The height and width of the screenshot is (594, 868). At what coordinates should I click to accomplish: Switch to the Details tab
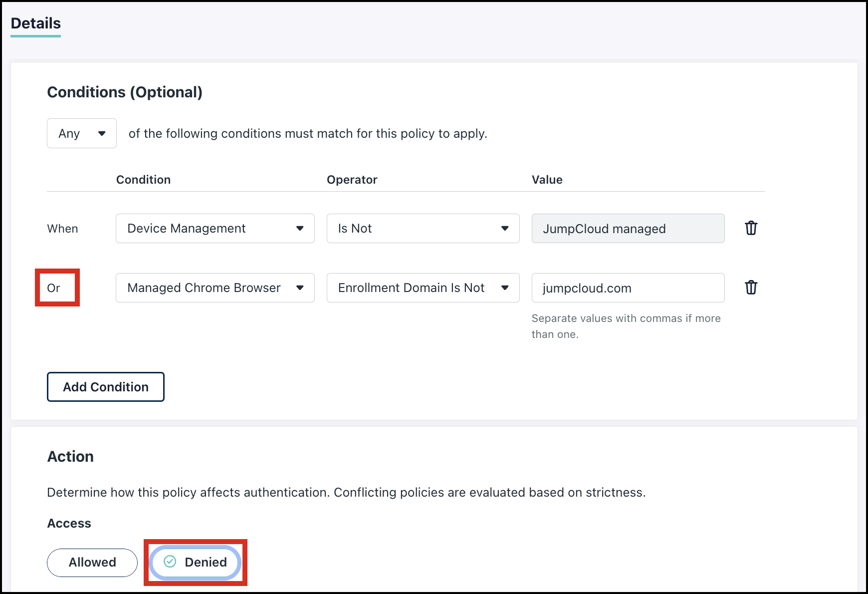(35, 23)
